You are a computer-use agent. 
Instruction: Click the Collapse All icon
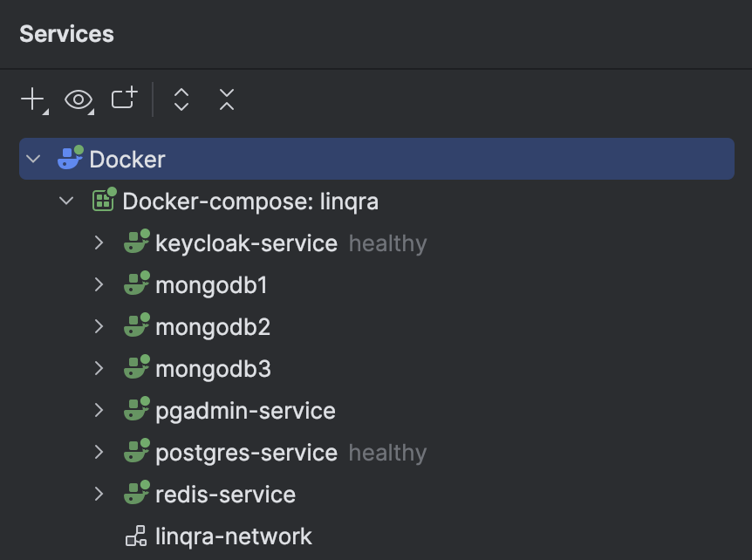(226, 99)
